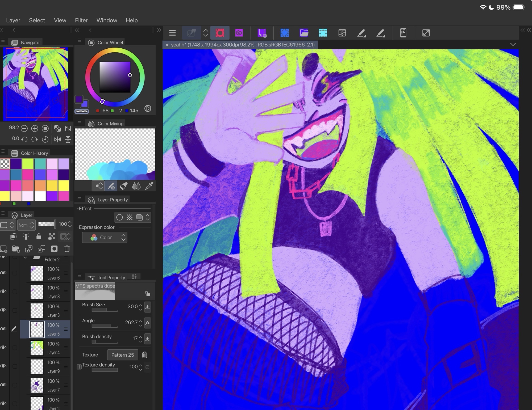This screenshot has width=532, height=410.
Task: Flip the canvas horizontally in Navigator
Action: [x=57, y=139]
